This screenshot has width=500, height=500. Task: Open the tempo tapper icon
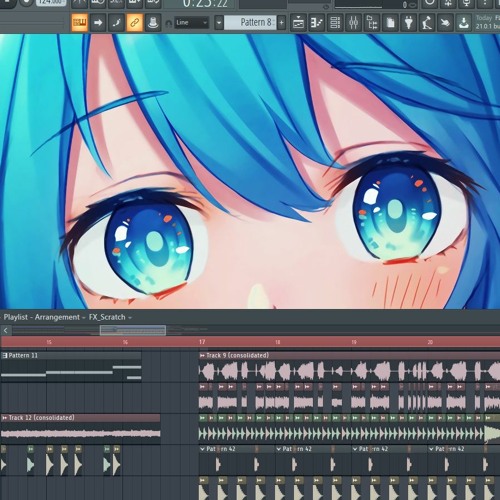pyautogui.click(x=427, y=23)
